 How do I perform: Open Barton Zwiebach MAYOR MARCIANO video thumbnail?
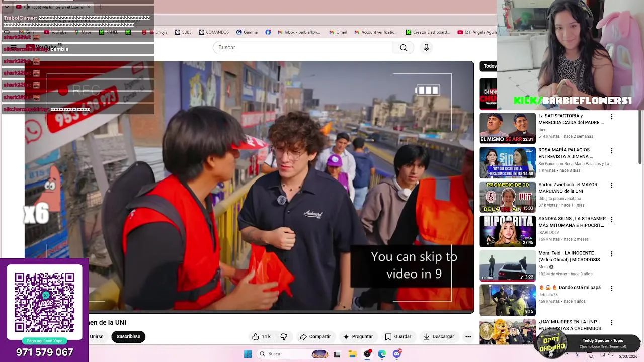click(x=508, y=197)
